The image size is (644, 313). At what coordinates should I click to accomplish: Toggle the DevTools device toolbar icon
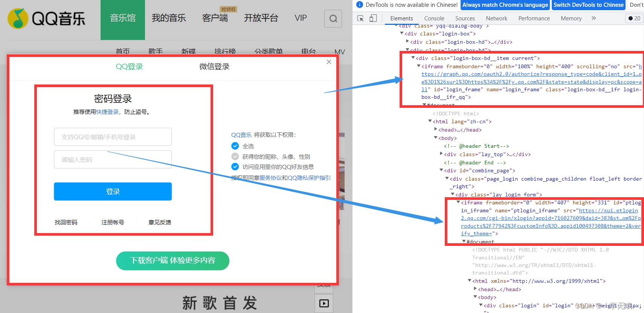click(x=373, y=18)
